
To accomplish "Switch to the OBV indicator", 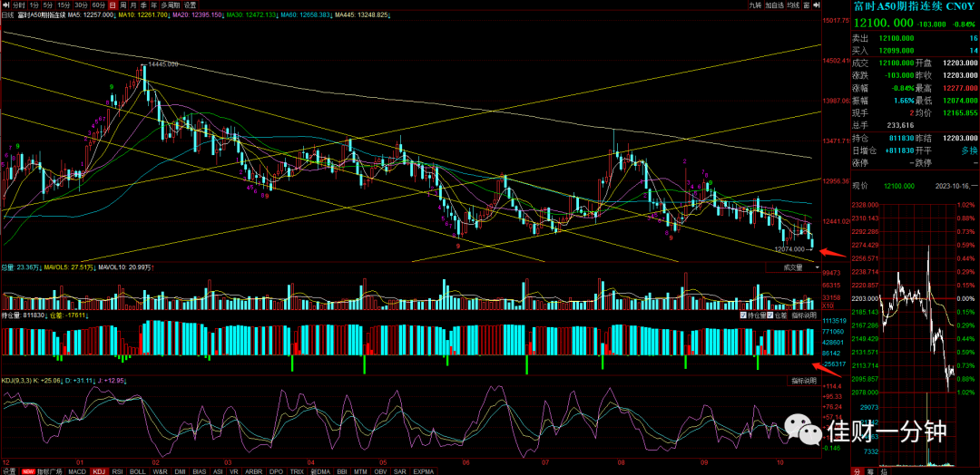I will point(381,470).
